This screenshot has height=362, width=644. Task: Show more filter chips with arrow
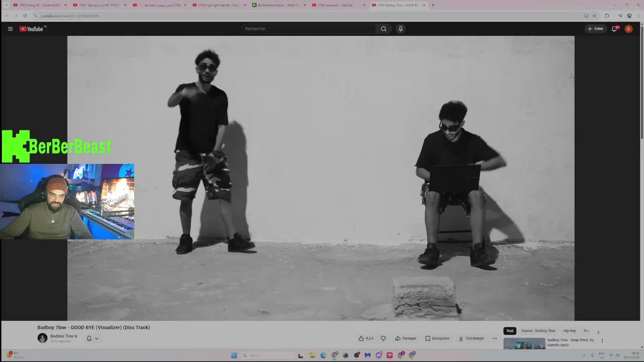pos(598,332)
